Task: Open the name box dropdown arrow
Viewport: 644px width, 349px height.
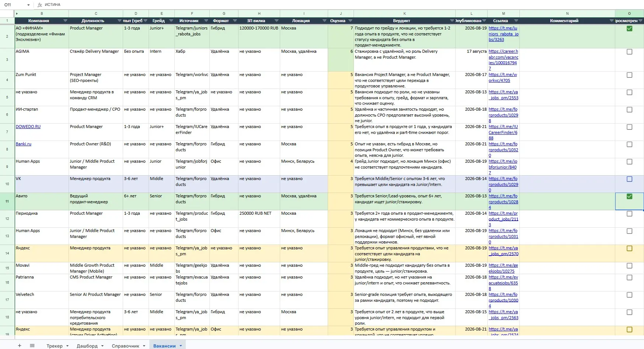Action: pos(28,5)
